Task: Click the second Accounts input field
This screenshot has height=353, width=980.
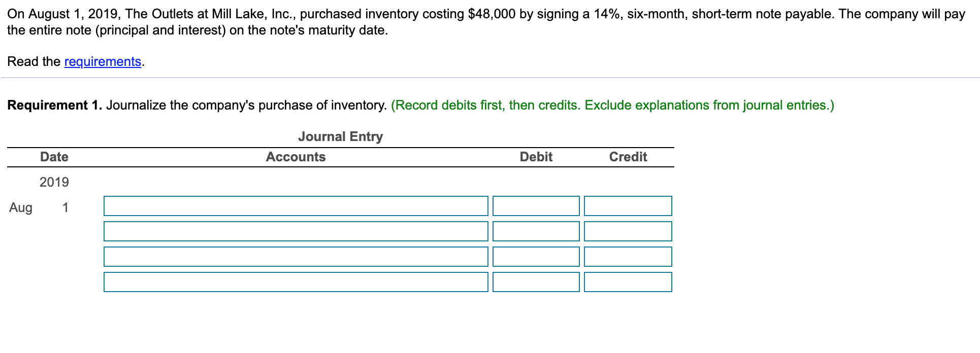Action: (x=296, y=231)
